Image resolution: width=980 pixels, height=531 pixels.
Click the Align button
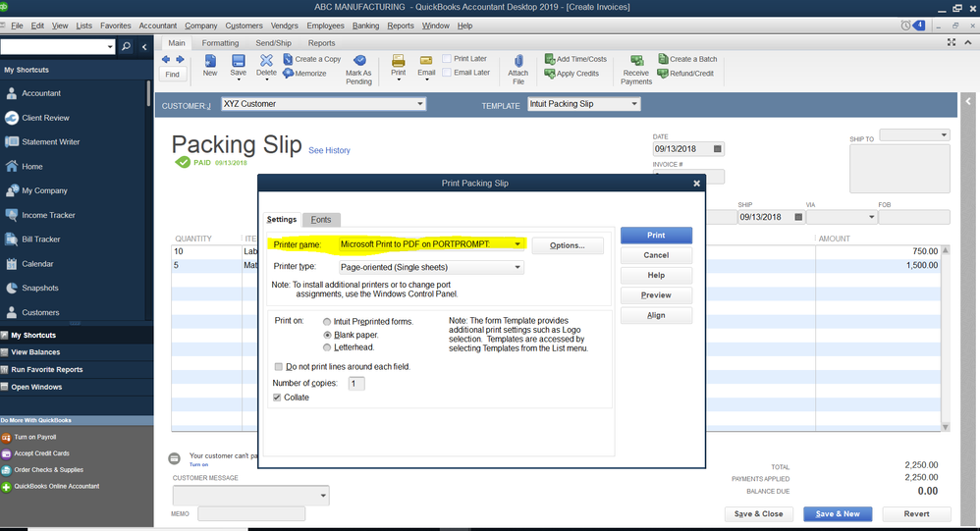pyautogui.click(x=656, y=315)
